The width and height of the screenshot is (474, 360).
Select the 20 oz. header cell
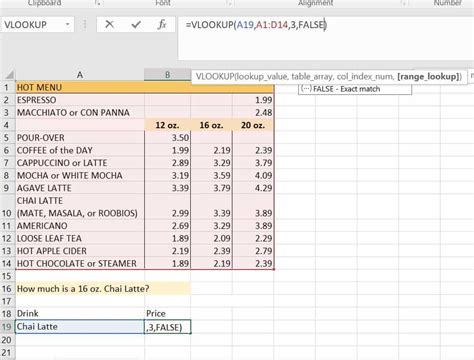click(253, 125)
